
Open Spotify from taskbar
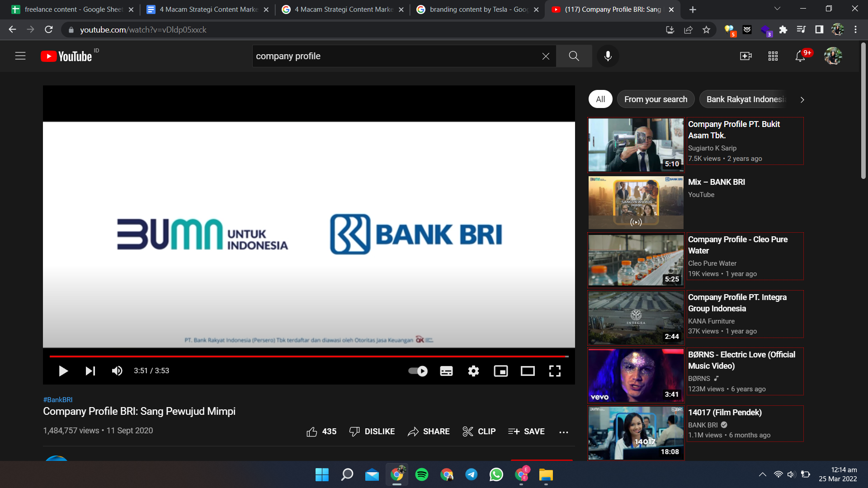click(x=421, y=474)
